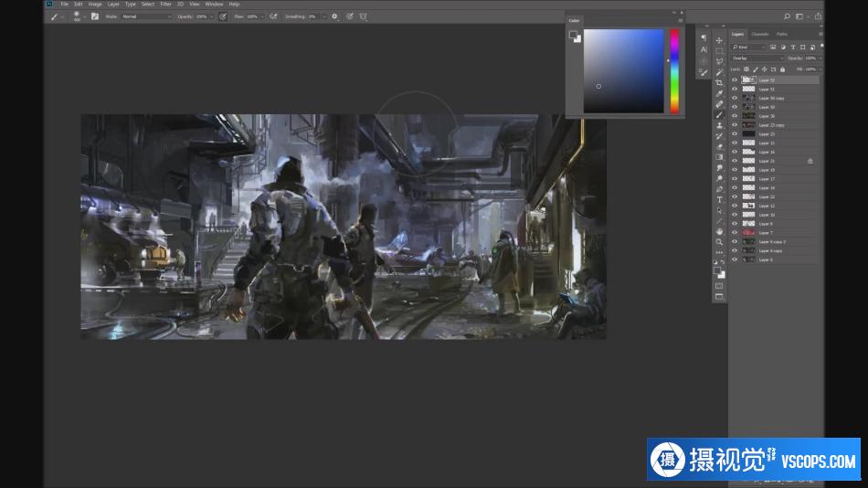
Task: Open layer Kind filter dropdown
Action: (x=748, y=48)
